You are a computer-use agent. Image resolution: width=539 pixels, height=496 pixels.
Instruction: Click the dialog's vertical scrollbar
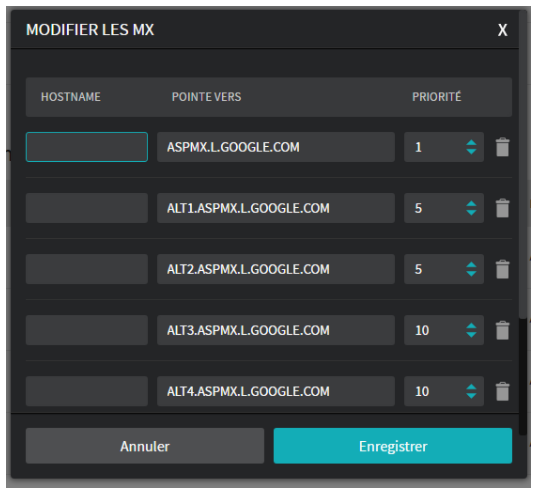523,165
